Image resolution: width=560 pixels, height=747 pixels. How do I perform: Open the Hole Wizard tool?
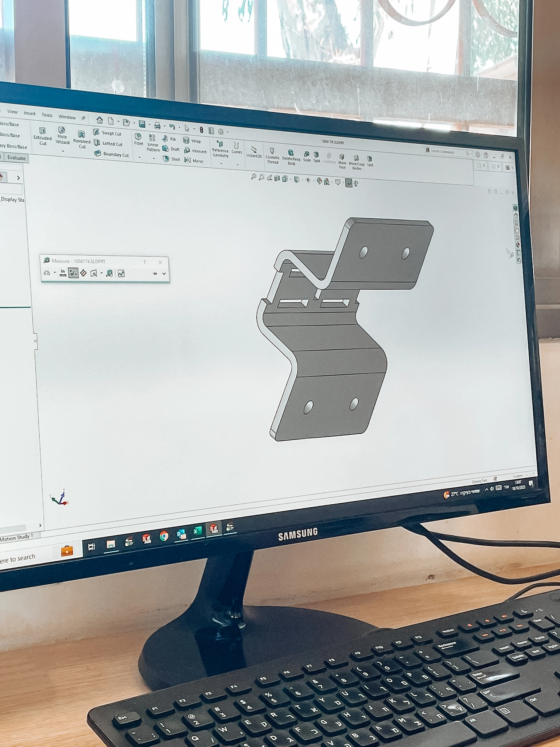(62, 135)
